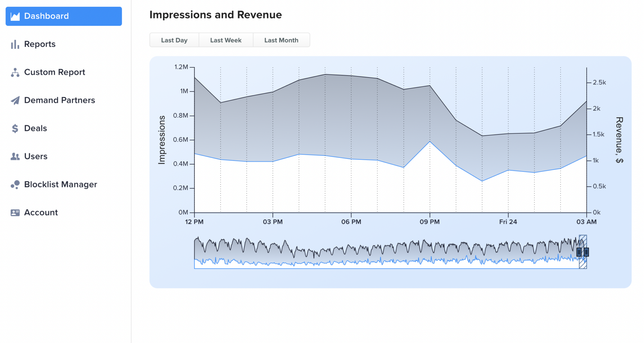Switch chart to Last Week

pyautogui.click(x=226, y=40)
